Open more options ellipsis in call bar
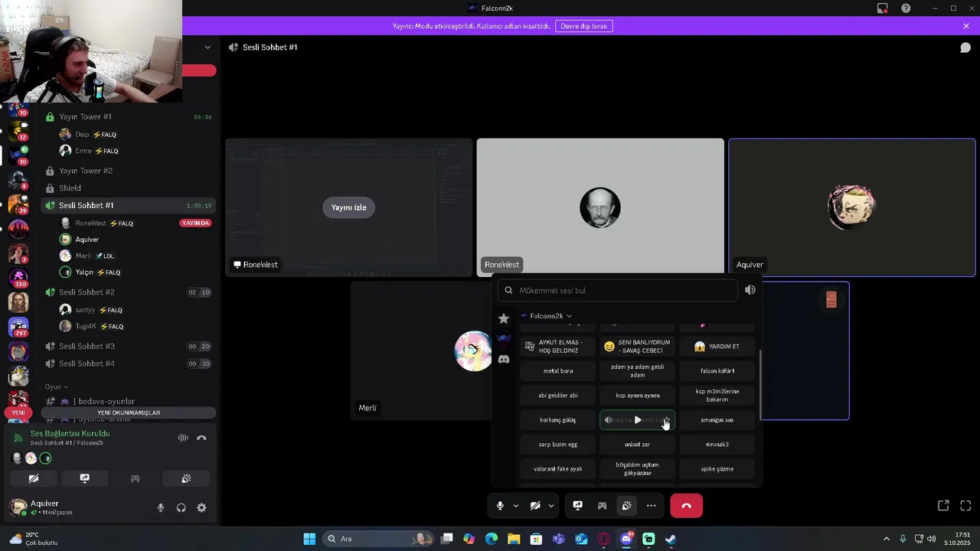Viewport: 980px width, 551px height. (x=651, y=506)
